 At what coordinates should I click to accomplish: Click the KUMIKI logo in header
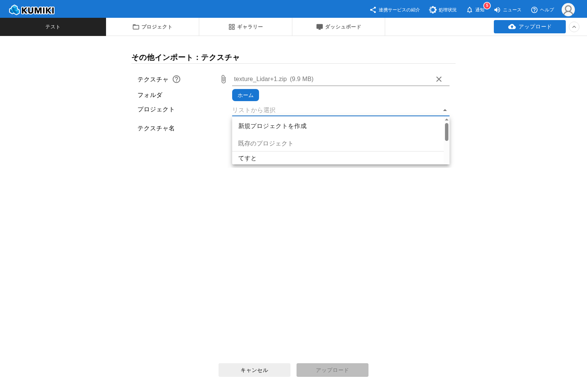click(32, 10)
